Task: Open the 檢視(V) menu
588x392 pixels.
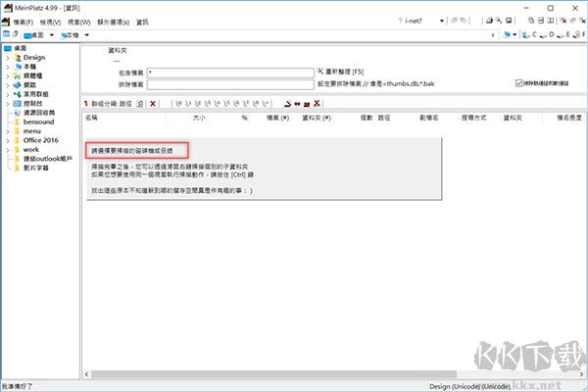Action: tap(50, 23)
